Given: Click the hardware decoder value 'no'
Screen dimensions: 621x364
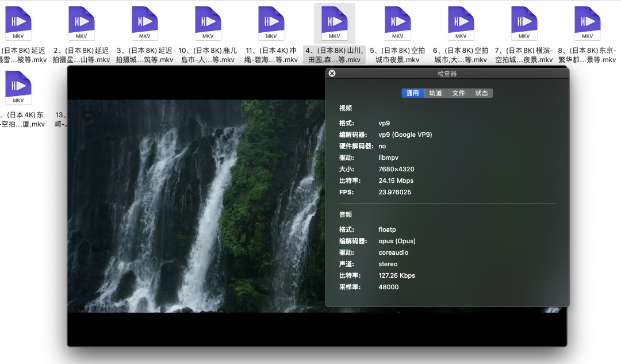Looking at the screenshot, I should 382,146.
